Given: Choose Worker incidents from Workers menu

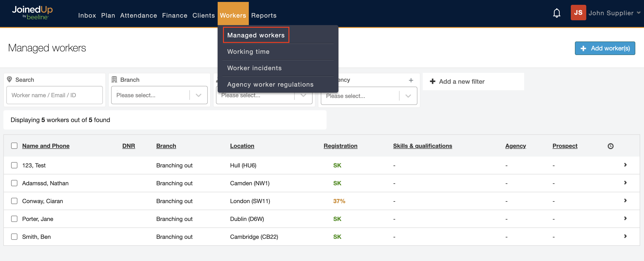Looking at the screenshot, I should (254, 68).
